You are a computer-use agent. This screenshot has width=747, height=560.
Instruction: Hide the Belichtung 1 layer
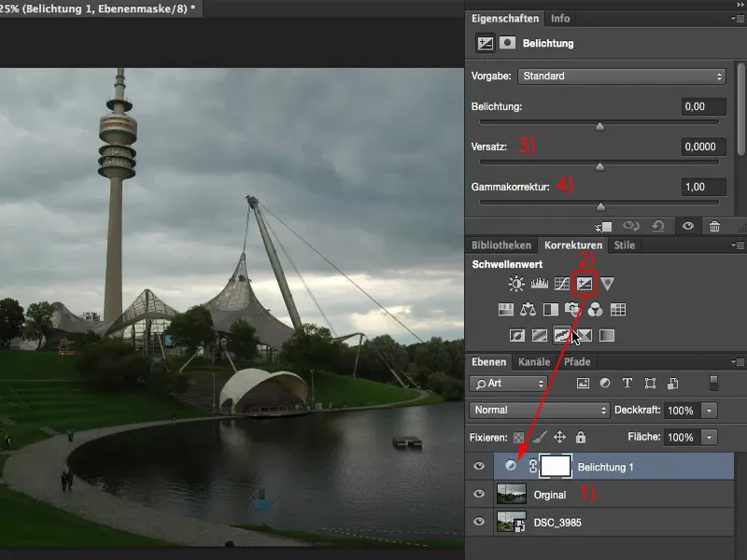(x=479, y=466)
